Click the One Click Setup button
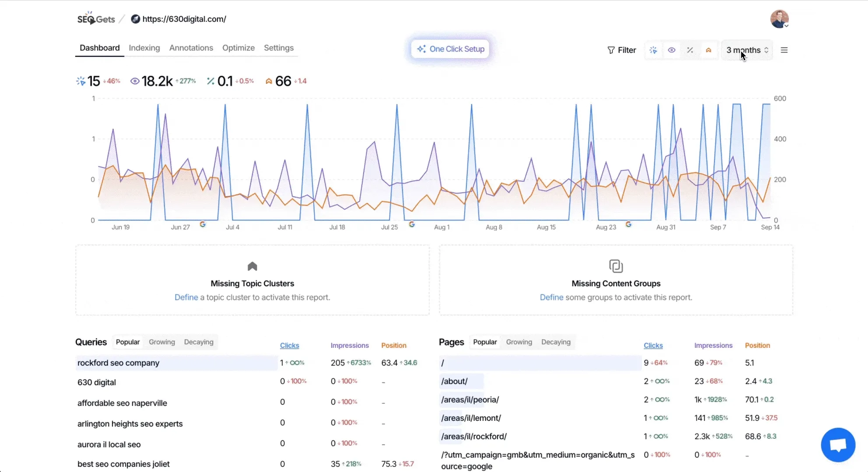This screenshot has width=868, height=472. [451, 49]
